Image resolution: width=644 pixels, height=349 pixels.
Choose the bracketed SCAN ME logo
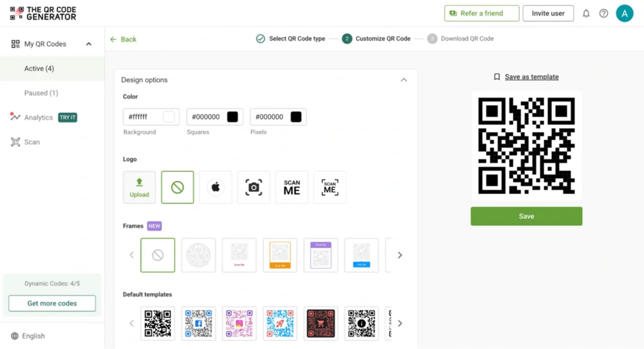330,187
